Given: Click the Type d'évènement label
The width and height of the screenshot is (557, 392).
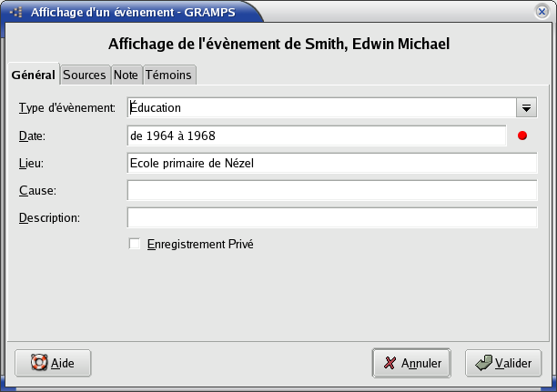Looking at the screenshot, I should coord(66,108).
